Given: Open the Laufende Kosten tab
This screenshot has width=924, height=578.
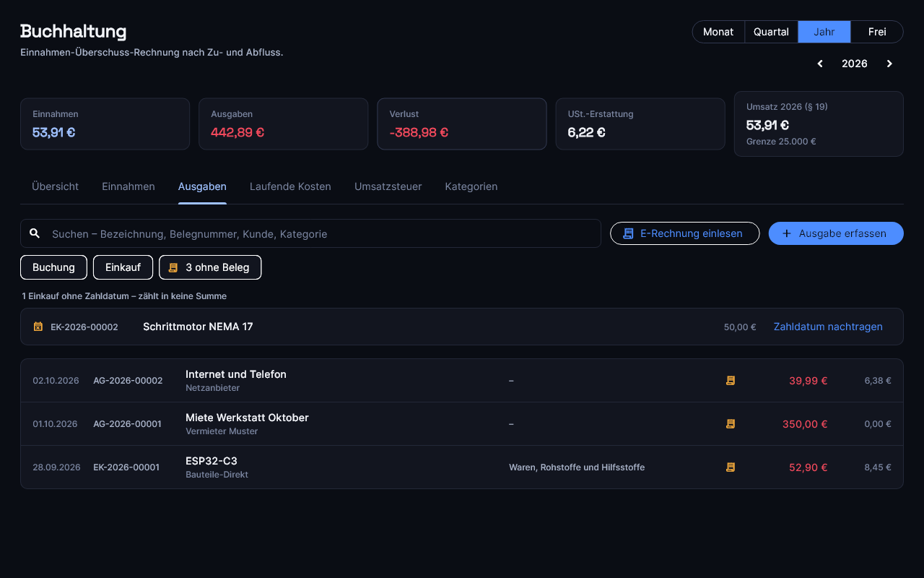Looking at the screenshot, I should 290,186.
